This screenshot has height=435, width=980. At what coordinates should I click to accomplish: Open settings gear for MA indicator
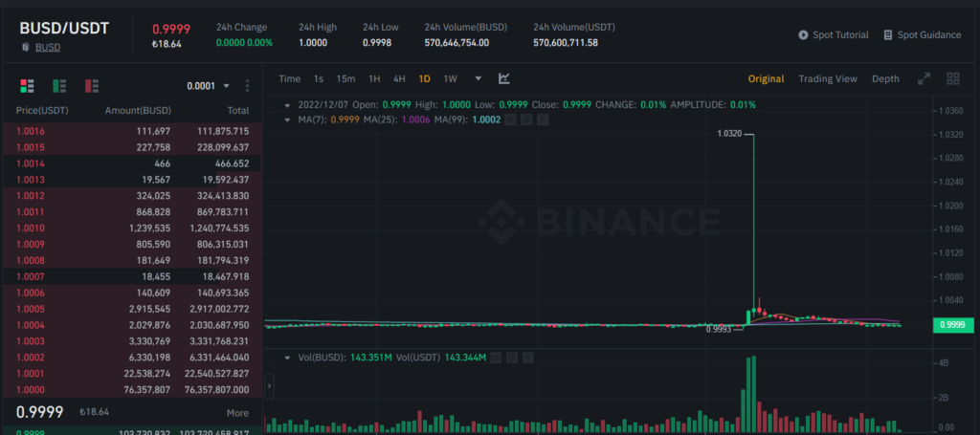pyautogui.click(x=526, y=120)
